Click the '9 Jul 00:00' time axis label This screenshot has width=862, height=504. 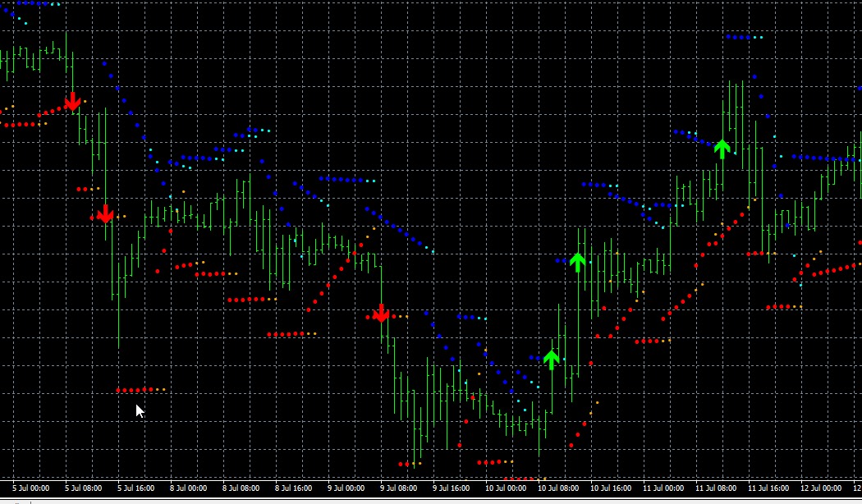pos(346,488)
